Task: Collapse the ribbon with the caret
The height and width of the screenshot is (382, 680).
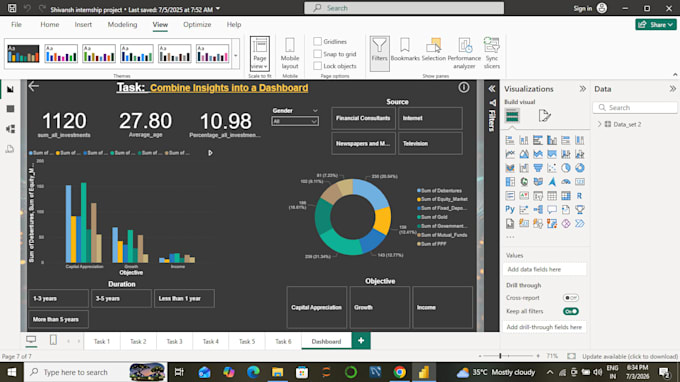Action: click(x=675, y=75)
